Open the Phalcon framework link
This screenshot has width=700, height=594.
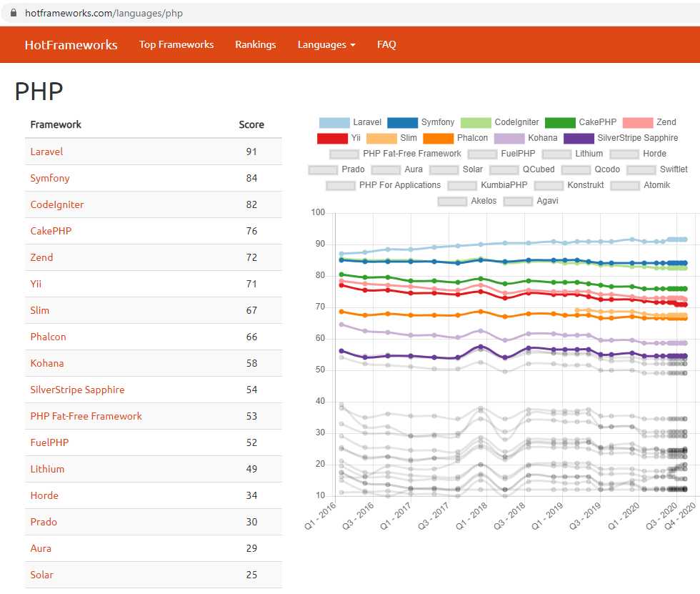47,337
